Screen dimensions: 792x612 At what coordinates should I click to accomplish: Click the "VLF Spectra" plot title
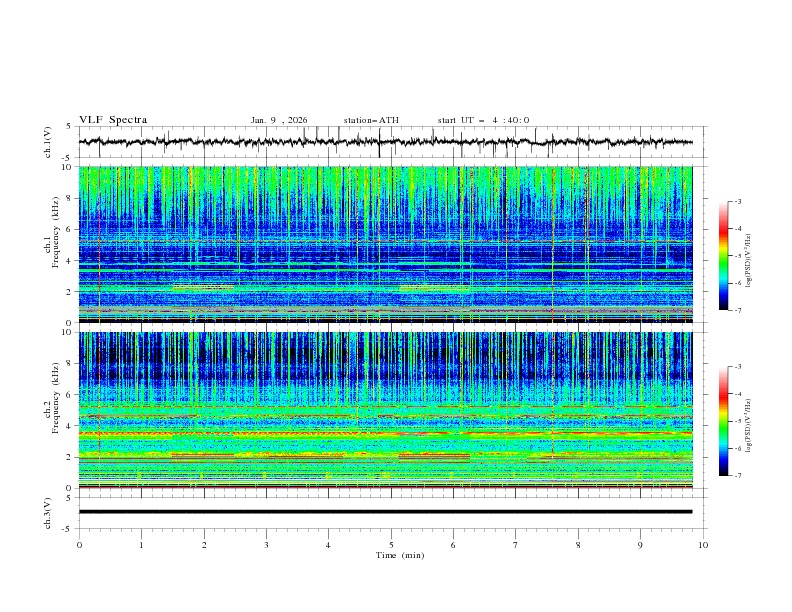point(113,120)
